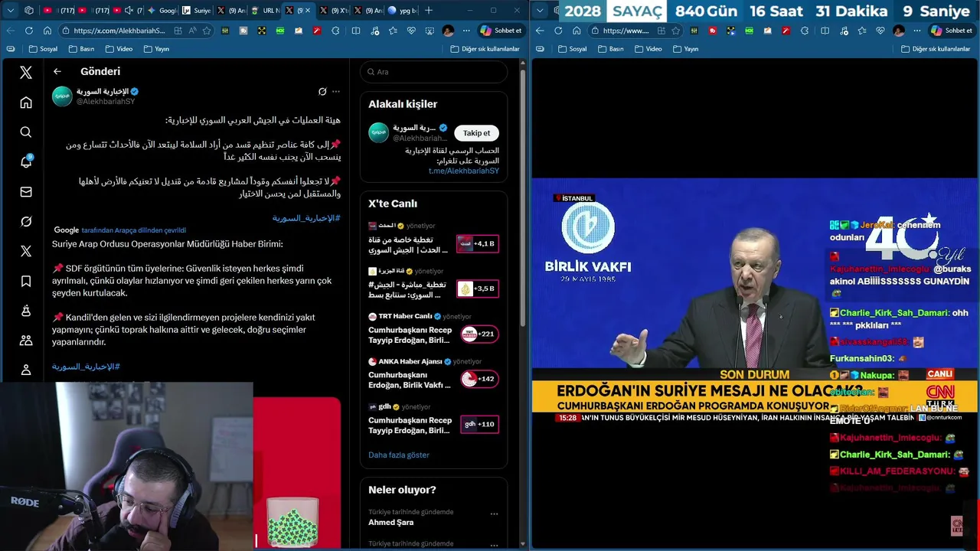Switch to the Suriye tab
The height and width of the screenshot is (551, 980).
[x=197, y=11]
